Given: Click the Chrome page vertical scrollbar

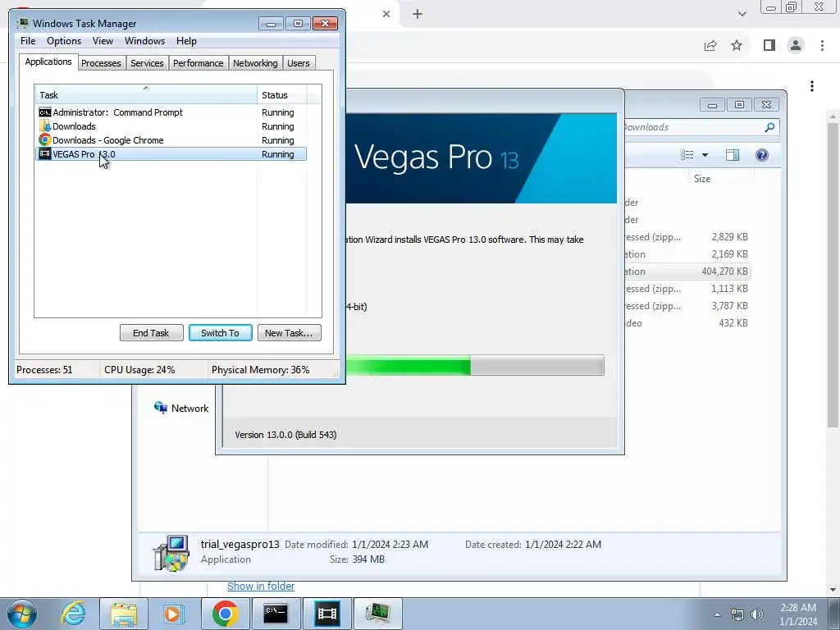Looking at the screenshot, I should tap(833, 274).
